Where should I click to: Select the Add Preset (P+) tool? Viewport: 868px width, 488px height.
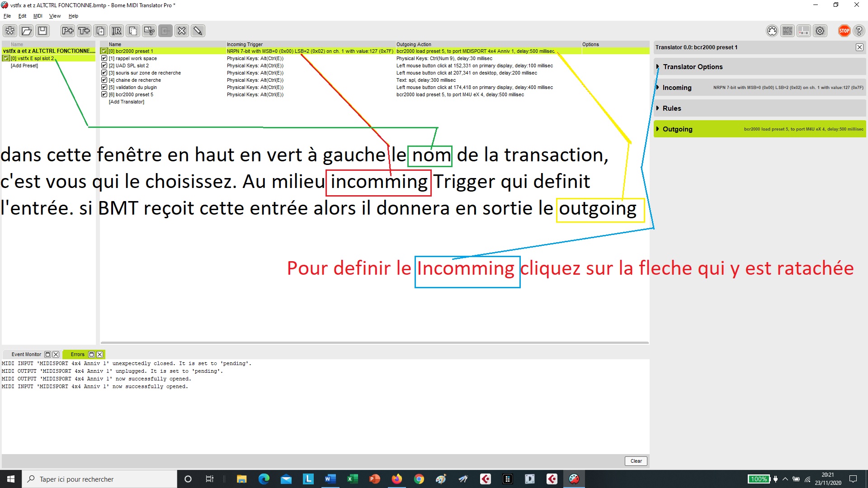68,31
